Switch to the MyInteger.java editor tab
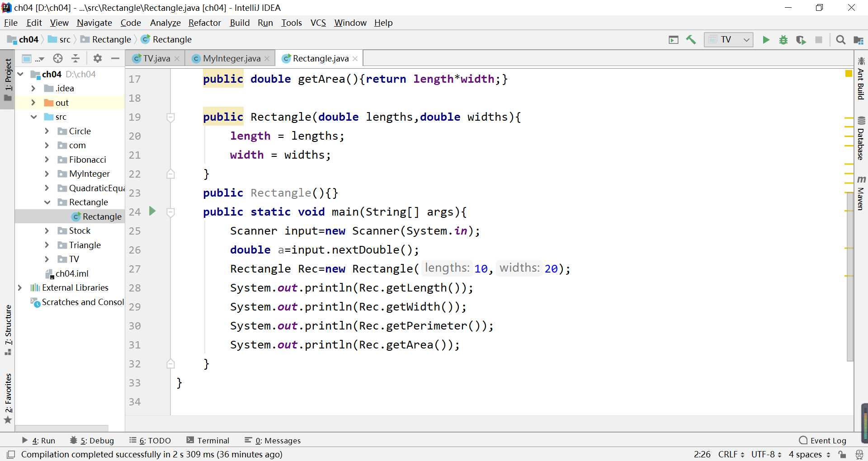The width and height of the screenshot is (868, 461). (x=231, y=59)
